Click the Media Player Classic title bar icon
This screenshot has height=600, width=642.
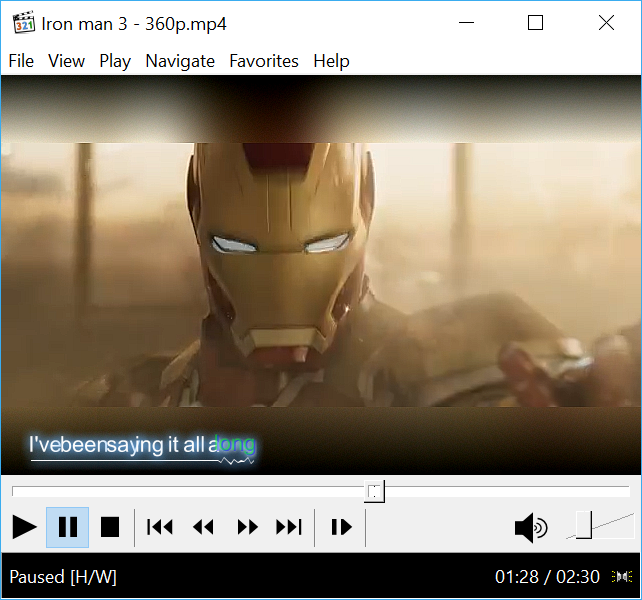[23, 23]
